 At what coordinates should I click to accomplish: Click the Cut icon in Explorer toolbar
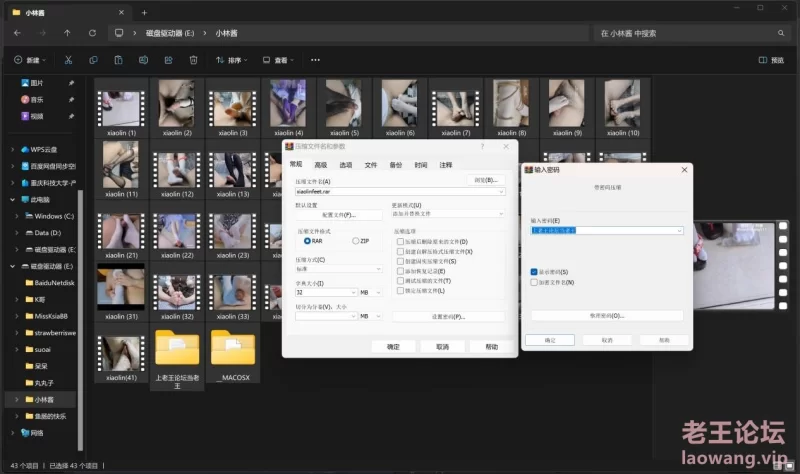(69, 60)
